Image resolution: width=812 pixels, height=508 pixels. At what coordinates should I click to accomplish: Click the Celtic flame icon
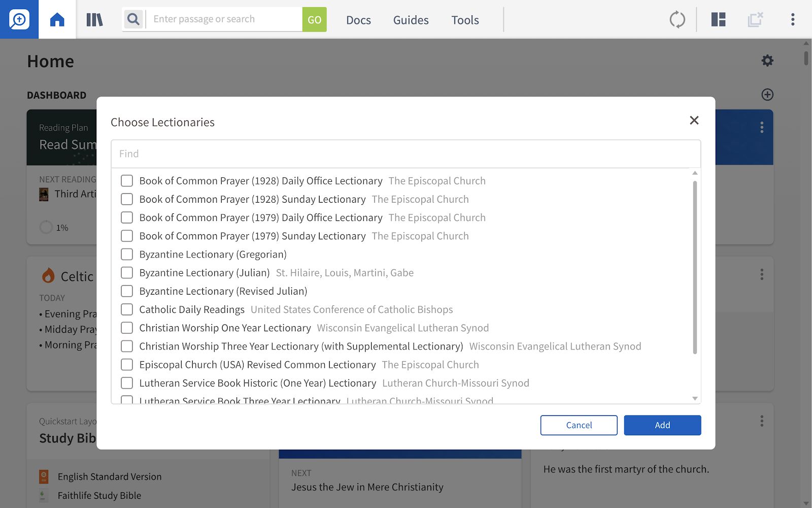pyautogui.click(x=48, y=275)
